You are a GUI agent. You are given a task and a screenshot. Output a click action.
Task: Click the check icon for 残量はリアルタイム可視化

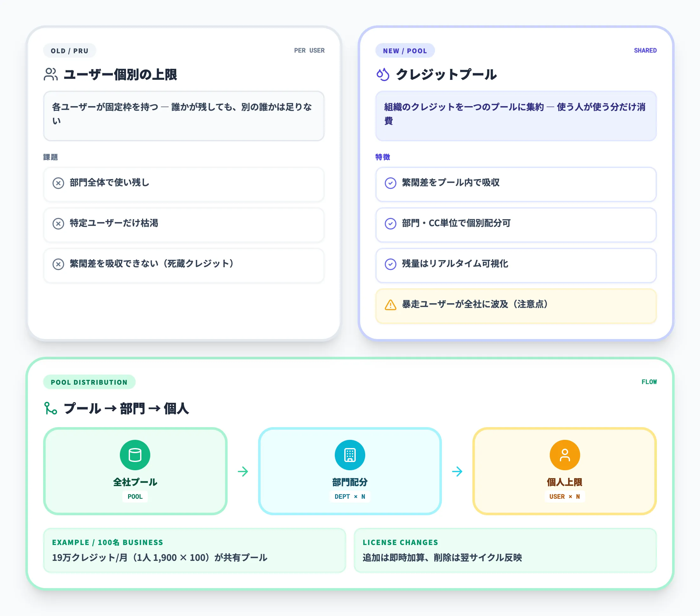pyautogui.click(x=390, y=264)
